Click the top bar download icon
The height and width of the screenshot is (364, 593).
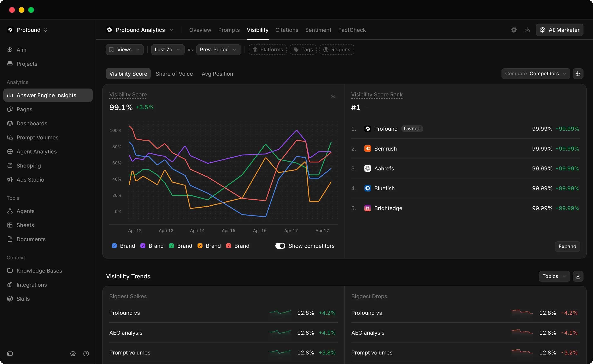(527, 30)
